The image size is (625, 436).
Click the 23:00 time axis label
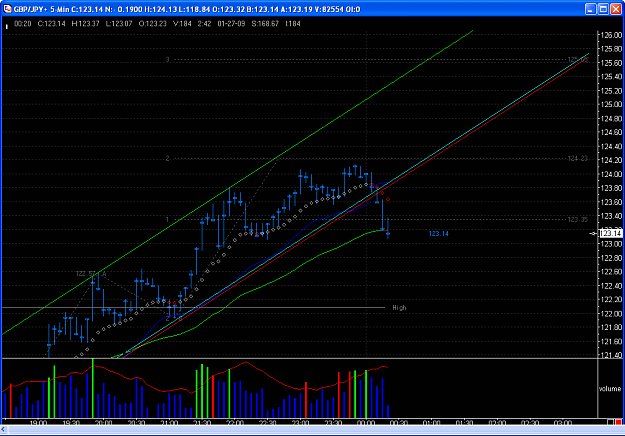coord(300,422)
